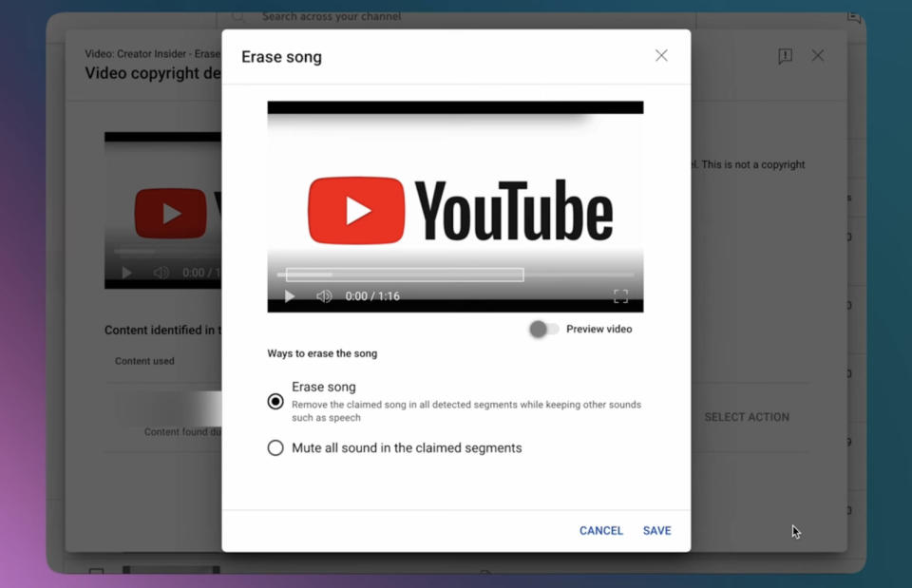This screenshot has width=912, height=588.
Task: Click the highlighted claimed segment on timeline
Action: tap(405, 275)
